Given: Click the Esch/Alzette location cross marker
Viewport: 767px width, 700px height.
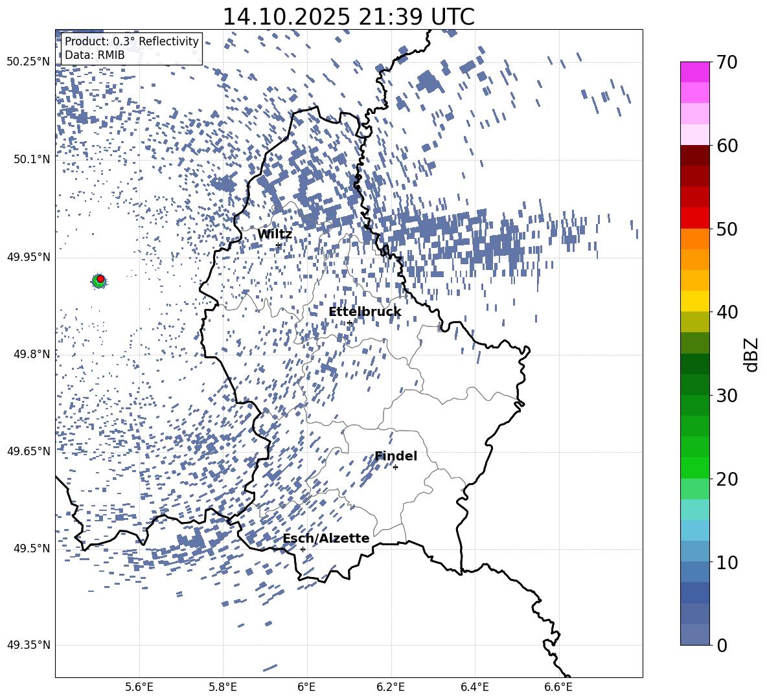Looking at the screenshot, I should point(303,549).
